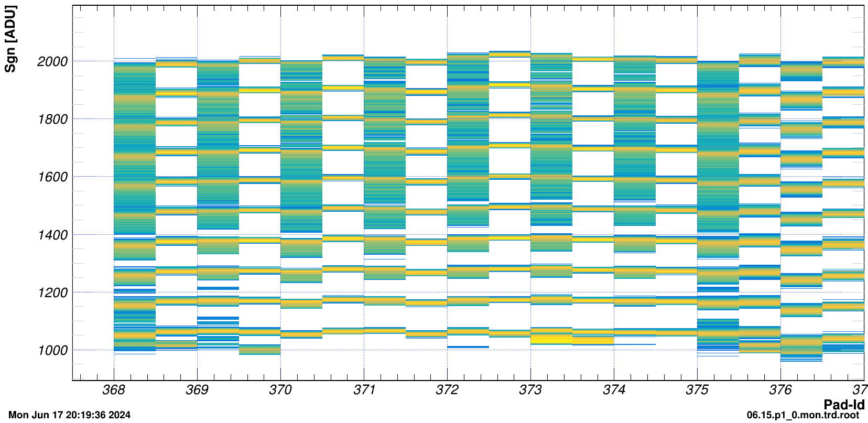Select the 373 pad label on x-axis

530,390
